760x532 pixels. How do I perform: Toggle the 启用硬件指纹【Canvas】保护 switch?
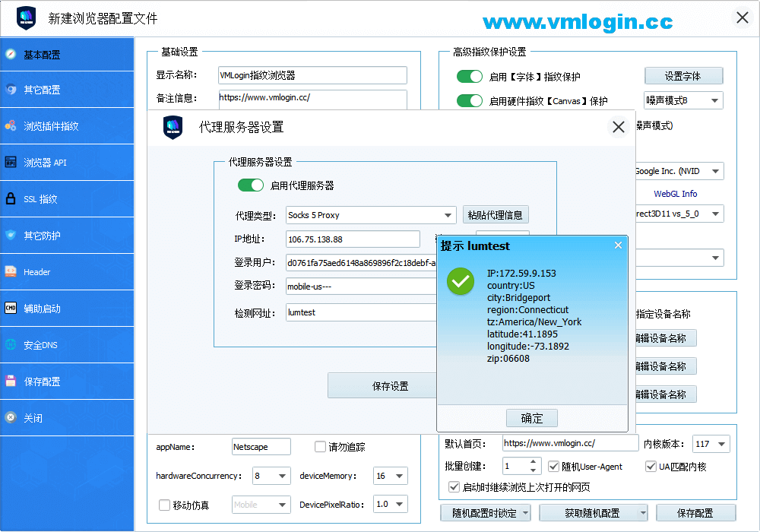(470, 101)
